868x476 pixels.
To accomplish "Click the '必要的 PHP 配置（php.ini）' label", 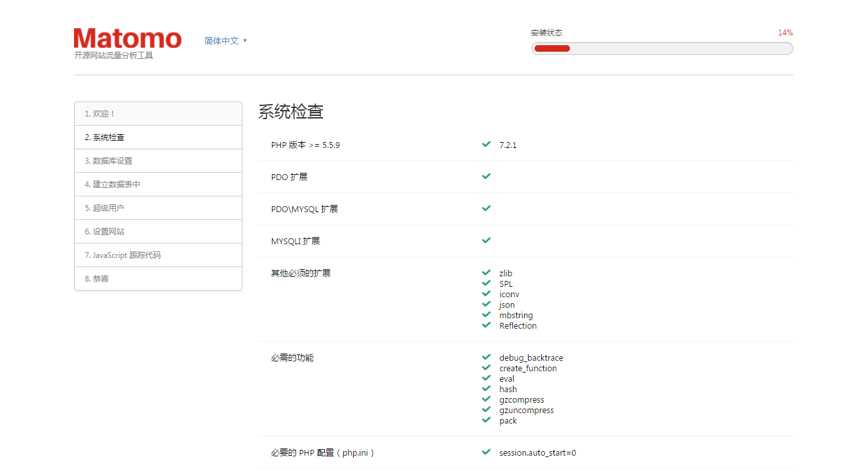I will (323, 453).
